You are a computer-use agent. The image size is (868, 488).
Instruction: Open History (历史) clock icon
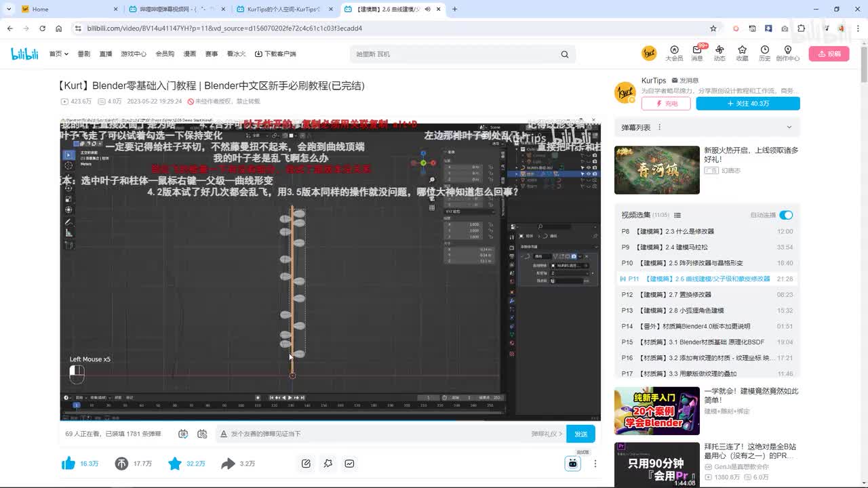[764, 53]
